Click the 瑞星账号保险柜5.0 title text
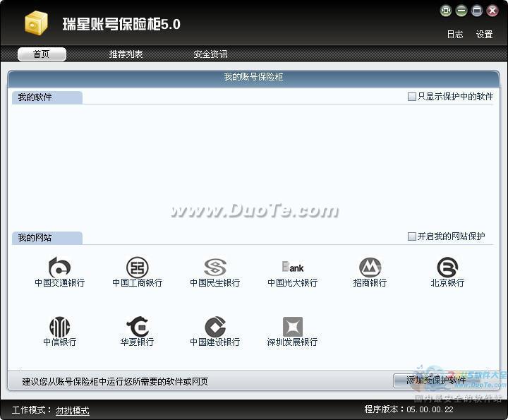The width and height of the screenshot is (508, 420). pos(121,24)
